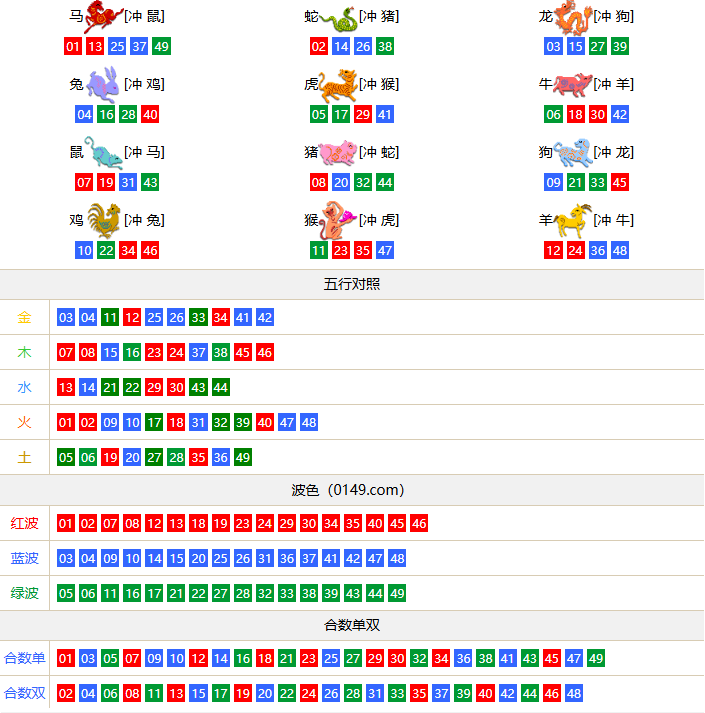Viewport: 705px width, 713px height.
Task: Select the 五行对照 section header
Action: click(x=352, y=284)
